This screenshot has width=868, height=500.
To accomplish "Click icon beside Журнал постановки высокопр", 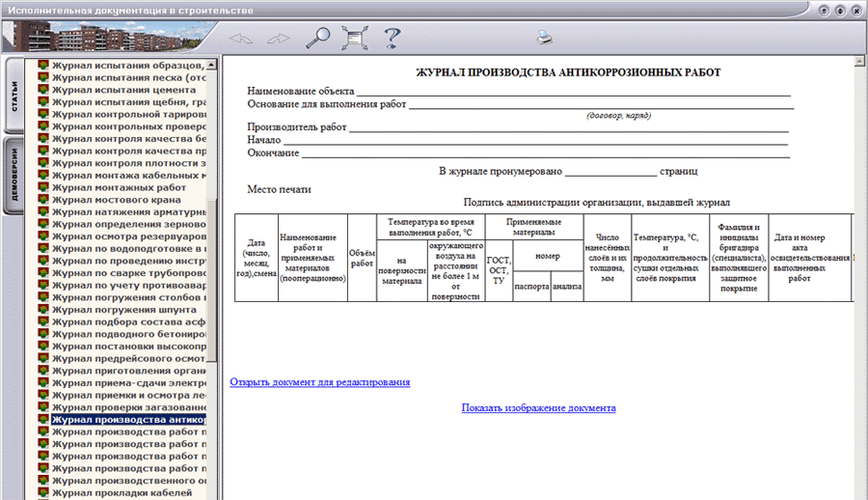I will [x=43, y=346].
